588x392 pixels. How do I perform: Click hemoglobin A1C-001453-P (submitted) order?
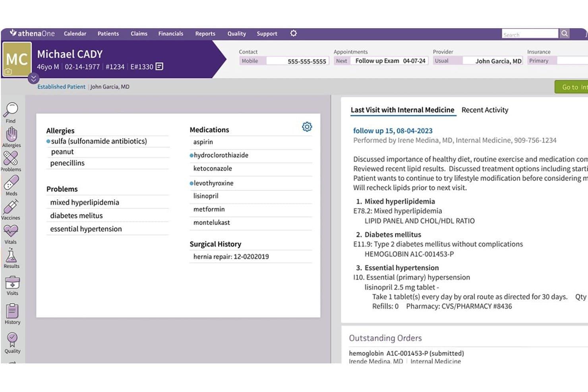pyautogui.click(x=406, y=353)
